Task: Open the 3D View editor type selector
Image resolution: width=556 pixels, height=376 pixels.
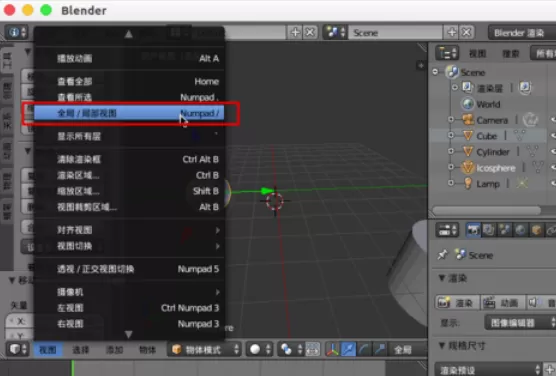Action: click(17, 349)
